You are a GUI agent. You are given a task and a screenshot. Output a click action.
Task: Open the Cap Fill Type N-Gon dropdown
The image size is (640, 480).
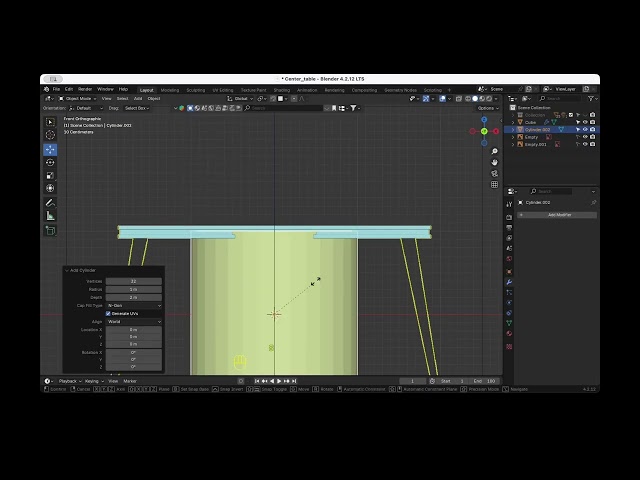134,305
